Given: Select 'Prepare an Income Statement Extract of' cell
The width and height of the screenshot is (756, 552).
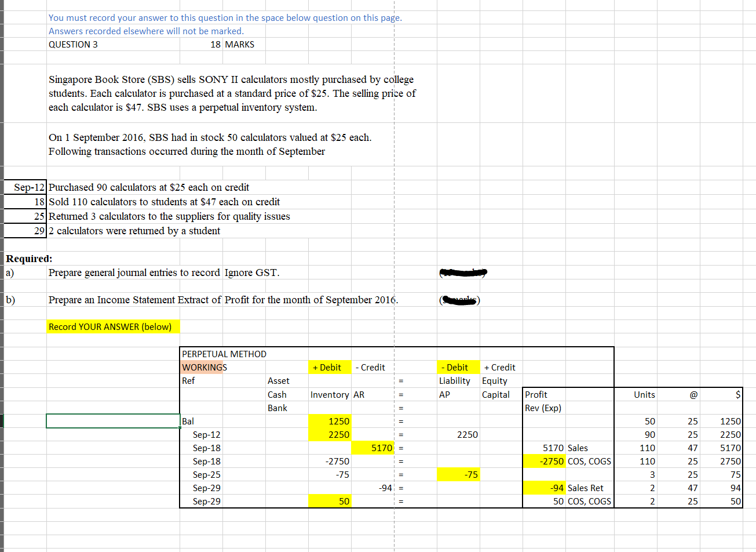Looking at the screenshot, I should click(x=135, y=300).
